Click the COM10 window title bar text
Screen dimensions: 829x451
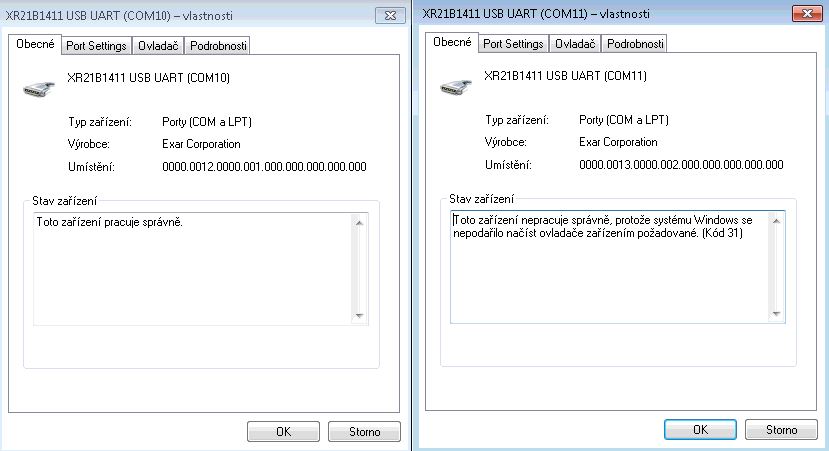(119, 15)
